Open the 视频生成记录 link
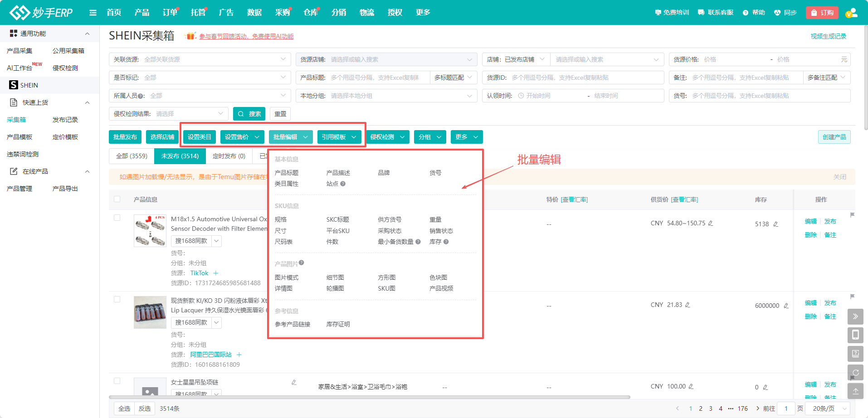 (828, 36)
